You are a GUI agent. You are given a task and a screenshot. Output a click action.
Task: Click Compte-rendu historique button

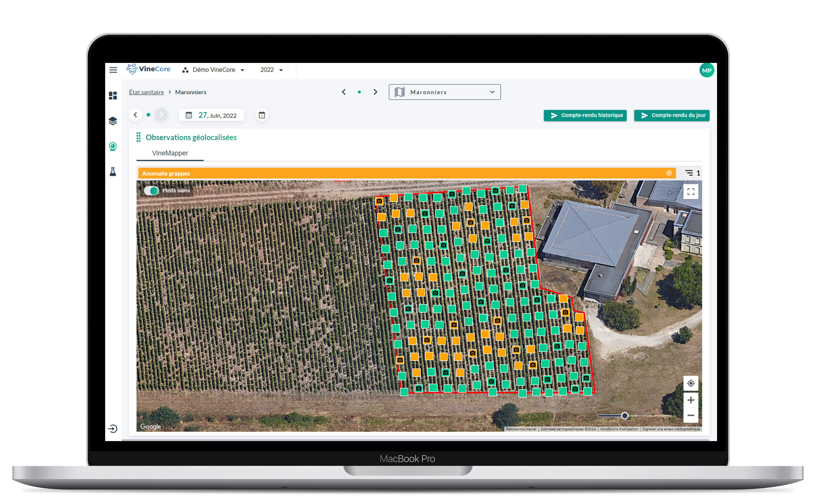tap(585, 115)
